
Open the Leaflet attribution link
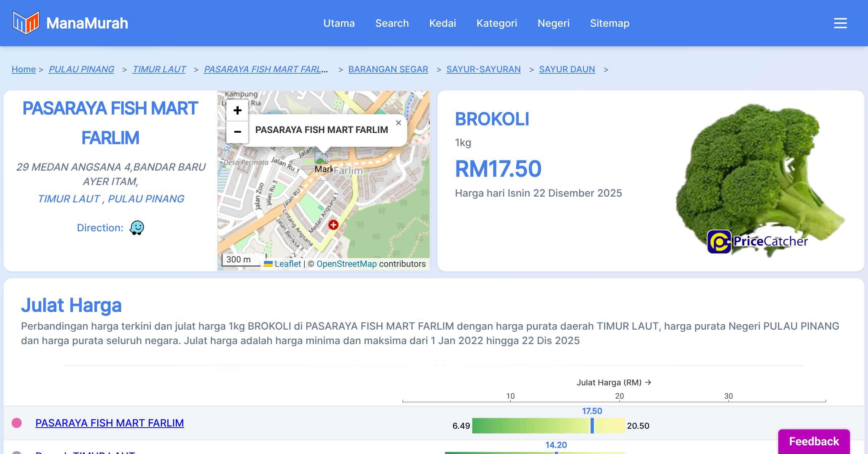coord(288,264)
